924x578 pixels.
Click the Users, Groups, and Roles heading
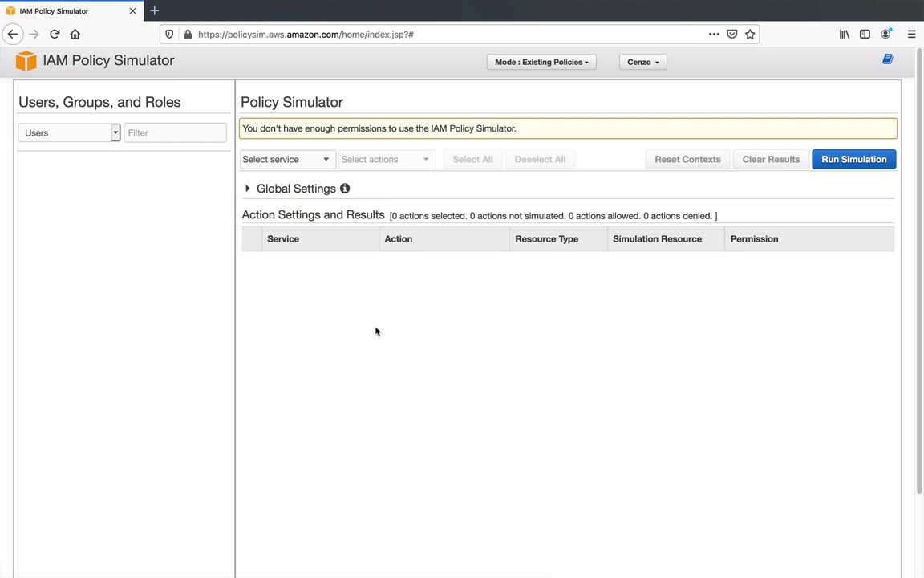pyautogui.click(x=99, y=102)
